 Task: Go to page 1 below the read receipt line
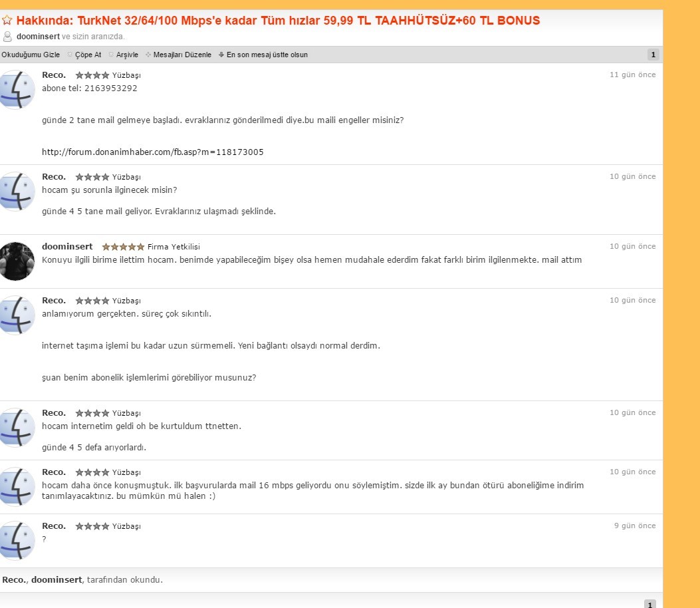coord(650,605)
